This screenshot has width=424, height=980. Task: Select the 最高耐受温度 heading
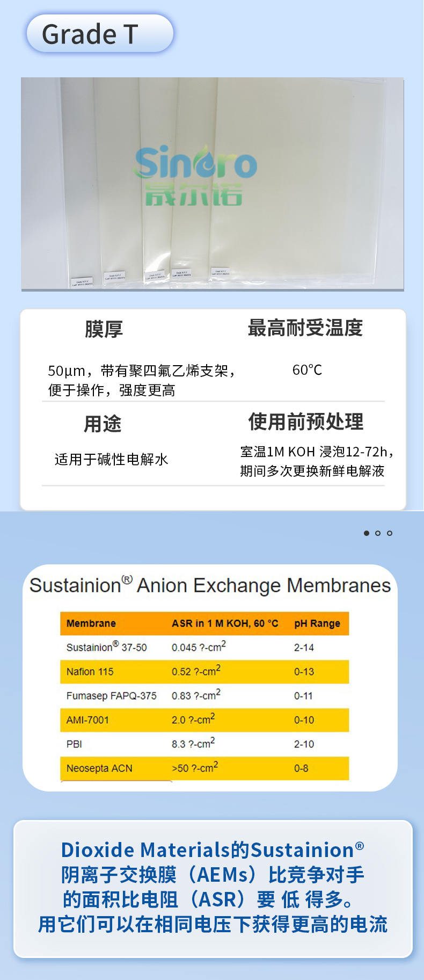point(305,328)
